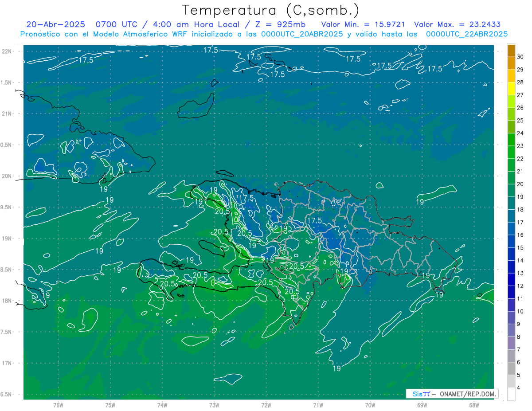Click the "19" value on the color scale
Screen dimensions: 532x411
pos(520,197)
